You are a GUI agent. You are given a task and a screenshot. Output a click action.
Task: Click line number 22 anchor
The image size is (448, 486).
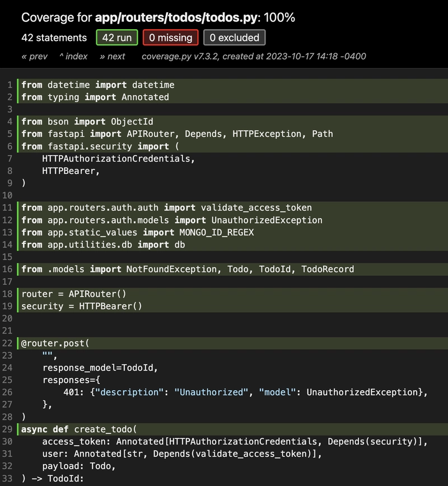[x=7, y=343]
